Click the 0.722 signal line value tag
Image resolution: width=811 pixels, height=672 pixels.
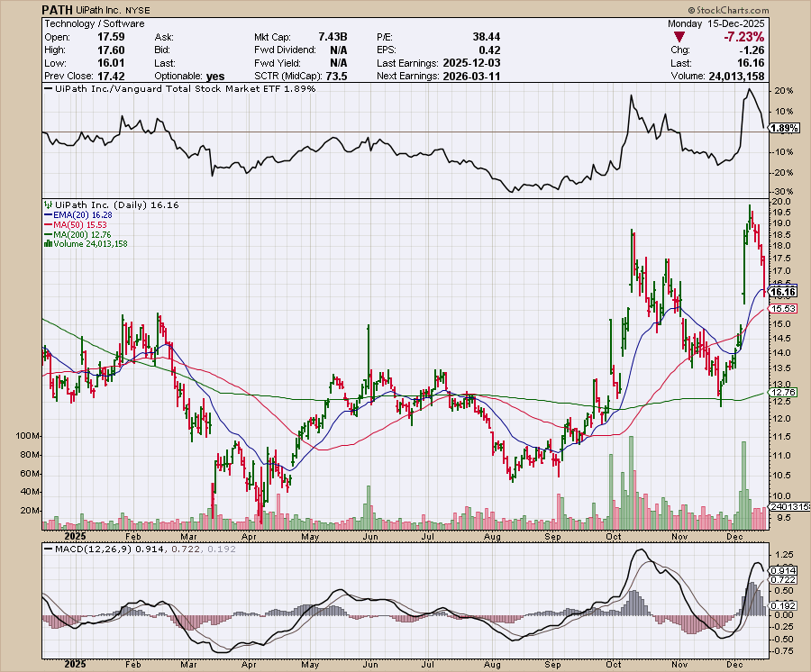784,580
